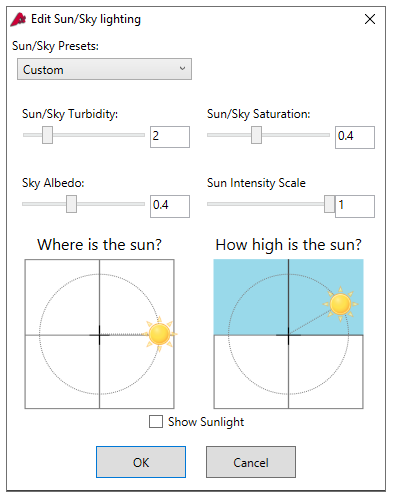This screenshot has height=501, width=394.
Task: Cancel the sun/sky lighting changes
Action: pyautogui.click(x=251, y=462)
